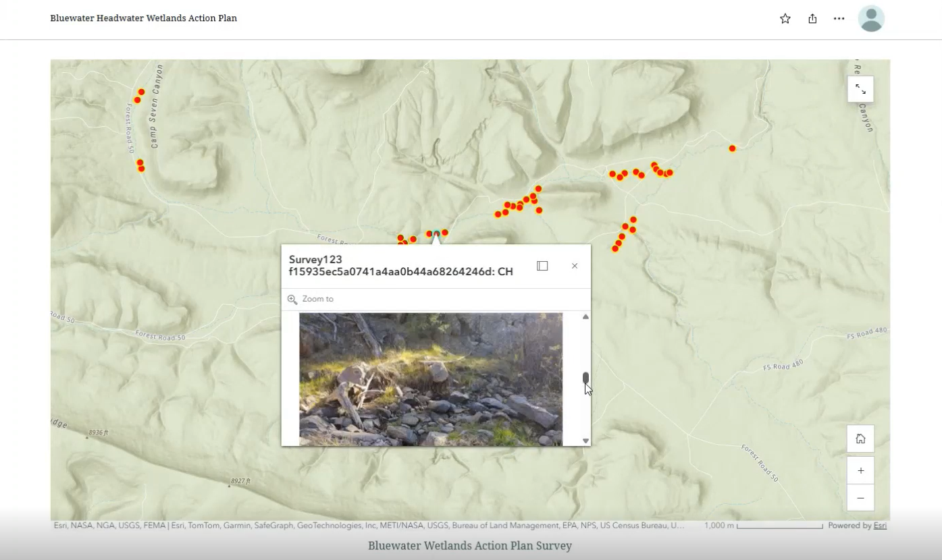Screen dimensions: 942x560
Task: Open the share options icon
Action: pyautogui.click(x=812, y=18)
